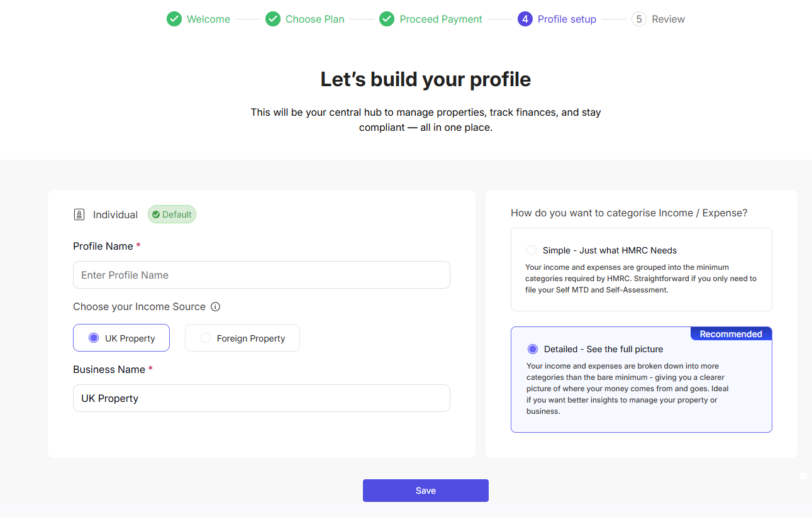The image size is (812, 517).
Task: Go to the Welcome step label
Action: pyautogui.click(x=208, y=19)
